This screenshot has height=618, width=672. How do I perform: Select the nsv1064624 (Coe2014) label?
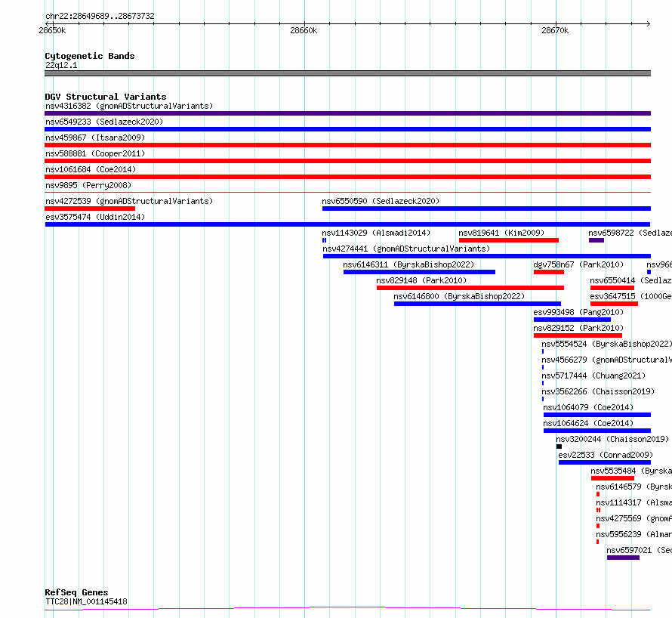click(588, 423)
